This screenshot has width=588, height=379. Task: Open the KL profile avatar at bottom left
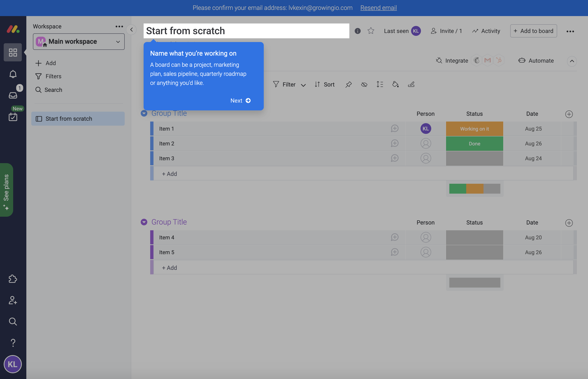coord(13,364)
